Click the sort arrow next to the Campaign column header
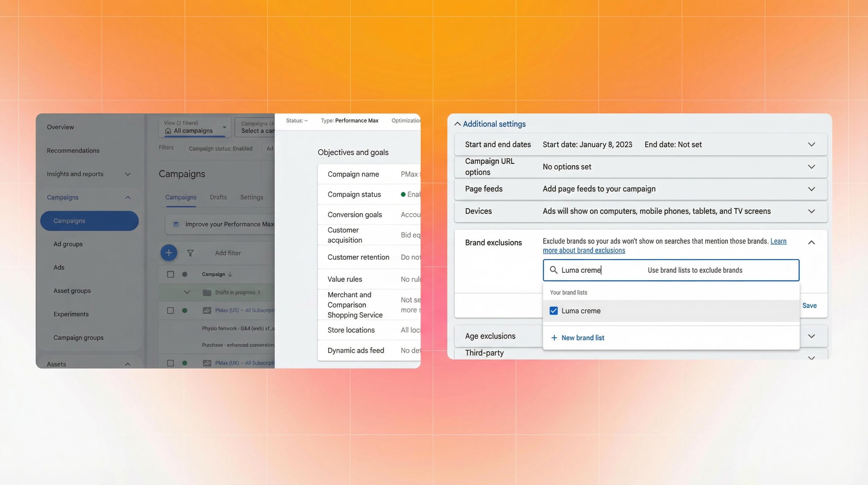The image size is (868, 485). tap(231, 274)
